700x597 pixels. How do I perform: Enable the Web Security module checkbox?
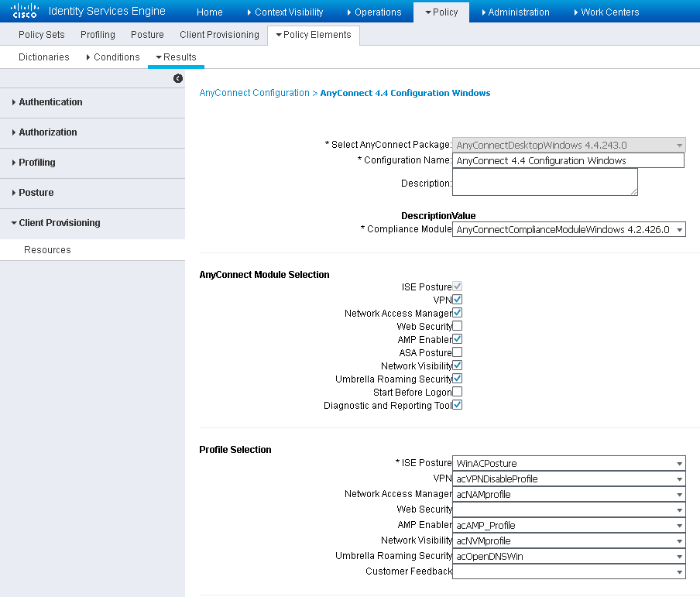click(457, 325)
